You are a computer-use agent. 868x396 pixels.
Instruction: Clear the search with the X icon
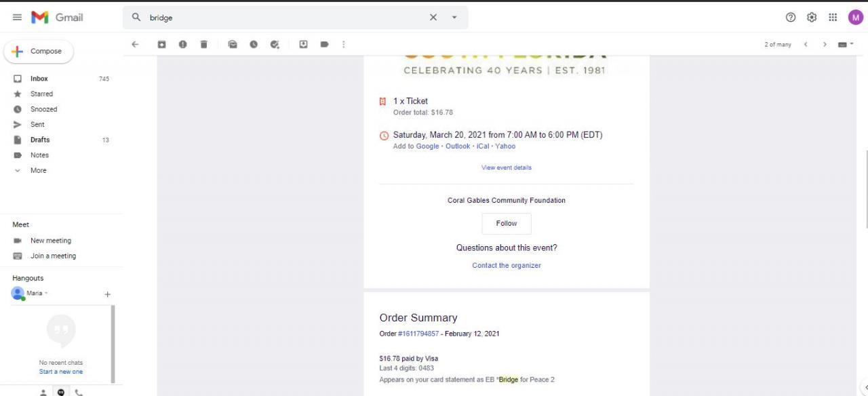(433, 18)
